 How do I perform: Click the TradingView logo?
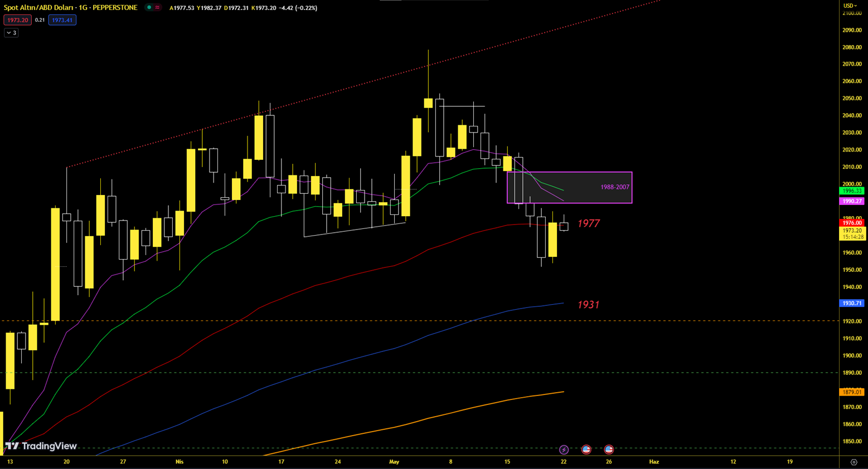[x=41, y=446]
